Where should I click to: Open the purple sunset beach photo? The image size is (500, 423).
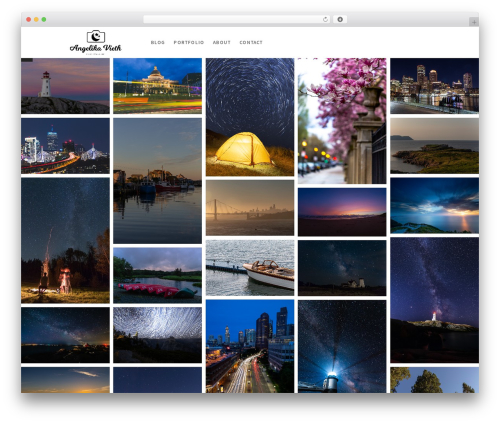tap(342, 212)
